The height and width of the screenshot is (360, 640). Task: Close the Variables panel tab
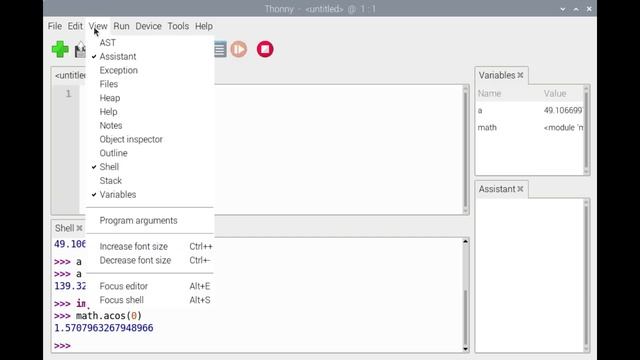(520, 75)
